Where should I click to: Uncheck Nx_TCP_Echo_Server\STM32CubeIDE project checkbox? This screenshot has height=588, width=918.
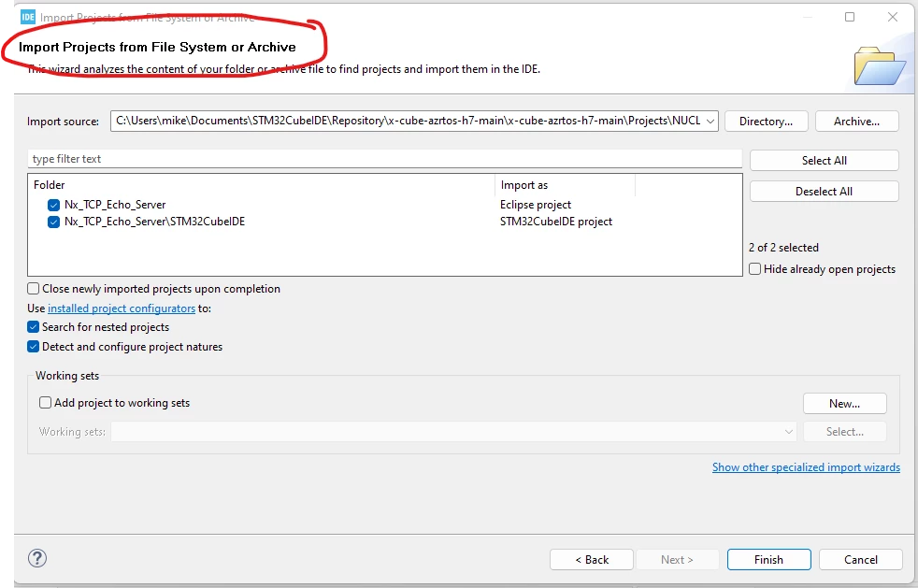point(54,222)
